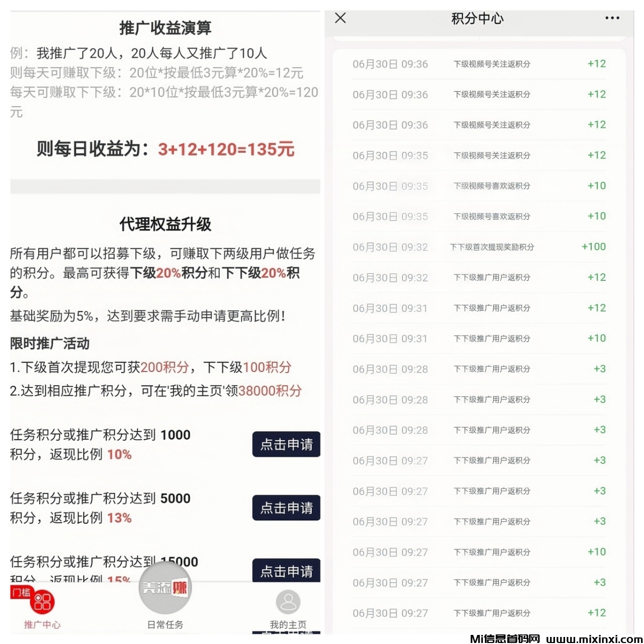Click 点击申请 for 1000 points 10% tier
The width and height of the screenshot is (644, 644).
coord(286,444)
